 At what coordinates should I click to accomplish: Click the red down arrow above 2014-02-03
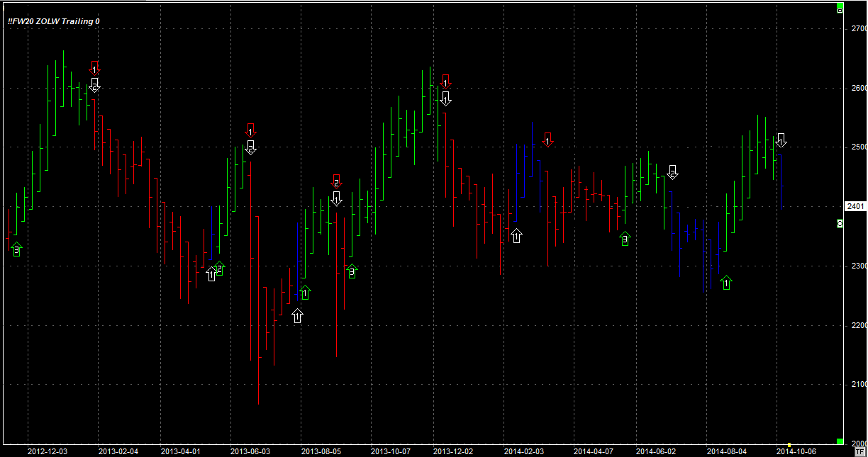(x=547, y=139)
